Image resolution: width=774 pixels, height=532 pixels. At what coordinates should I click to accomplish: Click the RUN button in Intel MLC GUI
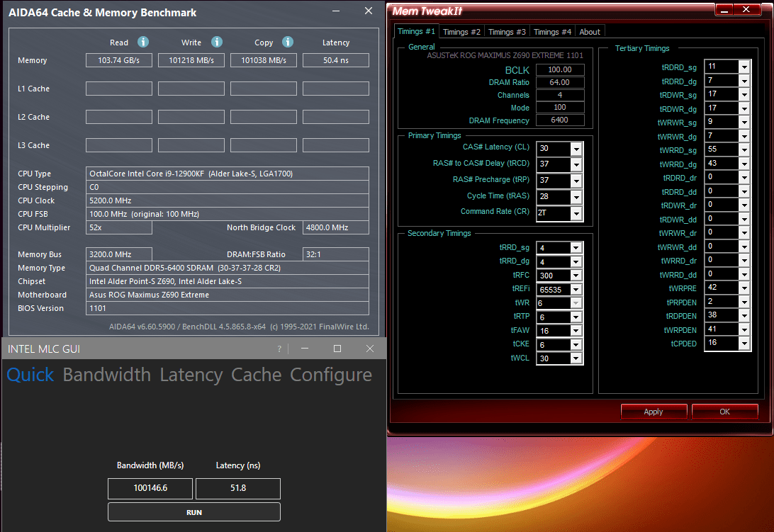pyautogui.click(x=194, y=512)
